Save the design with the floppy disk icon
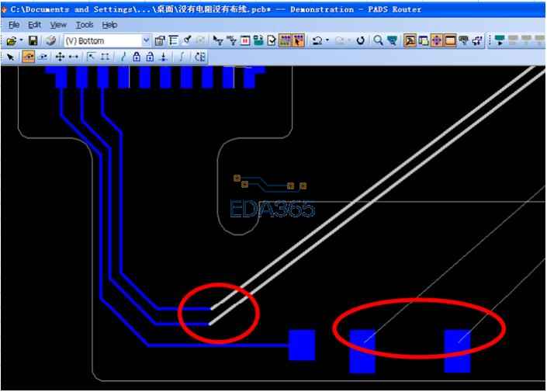The image size is (547, 392). [33, 41]
